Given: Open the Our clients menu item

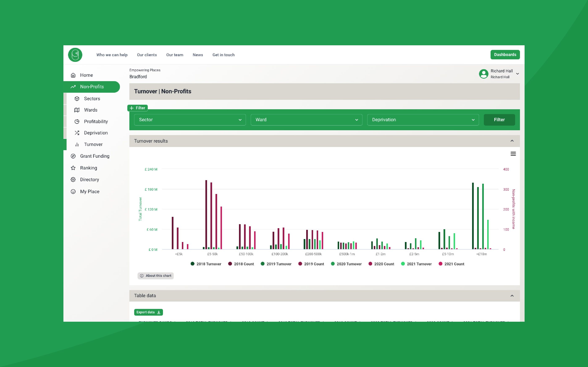Looking at the screenshot, I should (x=147, y=55).
